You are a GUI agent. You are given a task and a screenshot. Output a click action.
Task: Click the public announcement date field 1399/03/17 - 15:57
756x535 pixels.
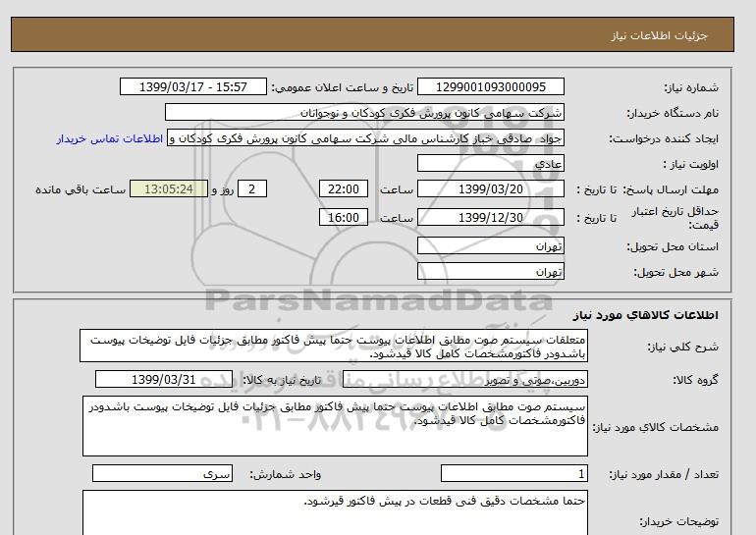[x=192, y=87]
